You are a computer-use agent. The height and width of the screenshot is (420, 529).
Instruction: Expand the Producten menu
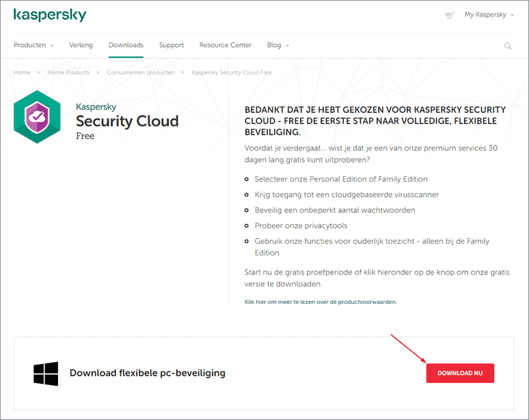[33, 45]
